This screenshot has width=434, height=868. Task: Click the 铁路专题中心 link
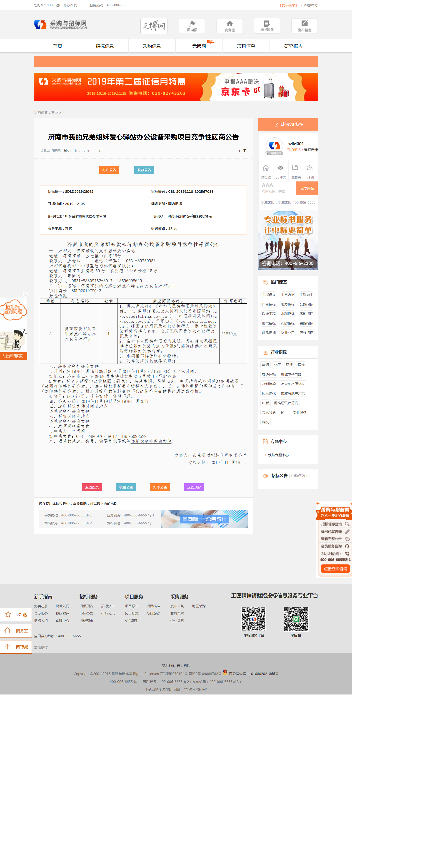[x=278, y=455]
